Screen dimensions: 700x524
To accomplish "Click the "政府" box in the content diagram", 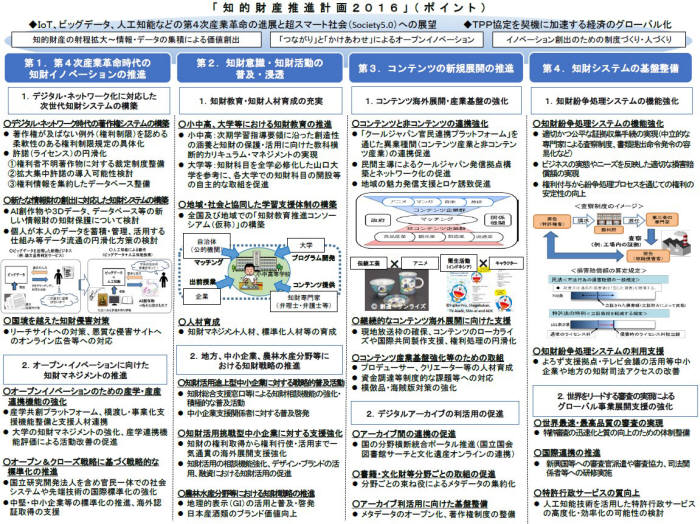I will click(x=378, y=220).
